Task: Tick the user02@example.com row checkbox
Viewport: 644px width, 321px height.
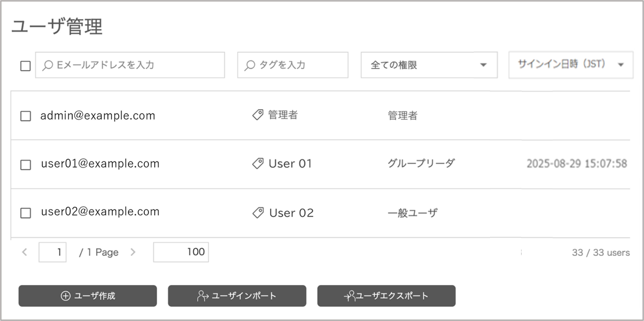Action: tap(26, 213)
